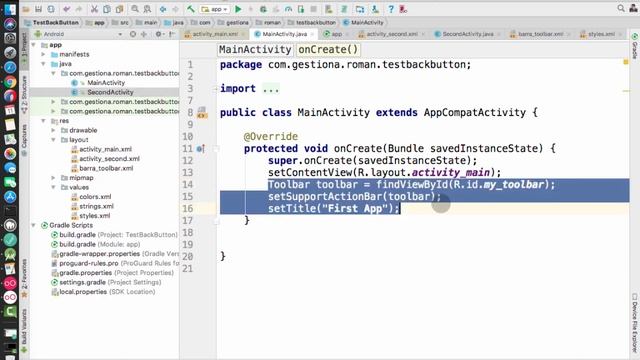
Task: Click the Find magnifier icon
Action: click(135, 9)
